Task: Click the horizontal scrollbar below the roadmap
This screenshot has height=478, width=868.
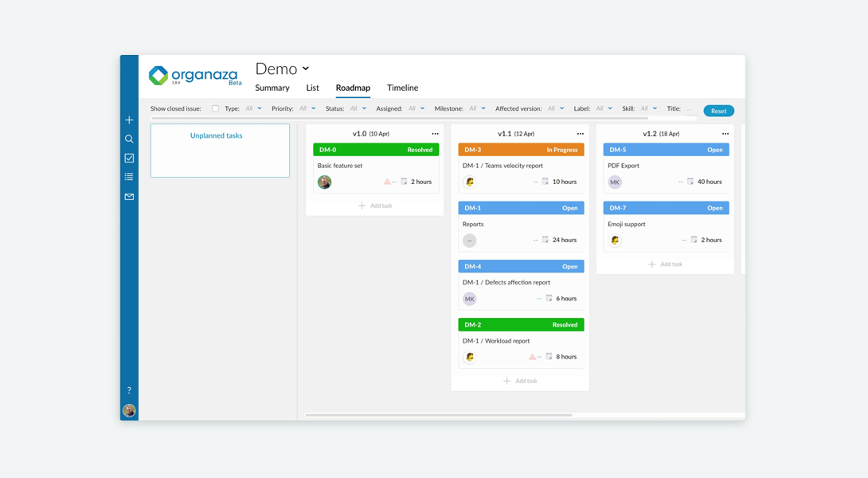Action: tap(439, 415)
